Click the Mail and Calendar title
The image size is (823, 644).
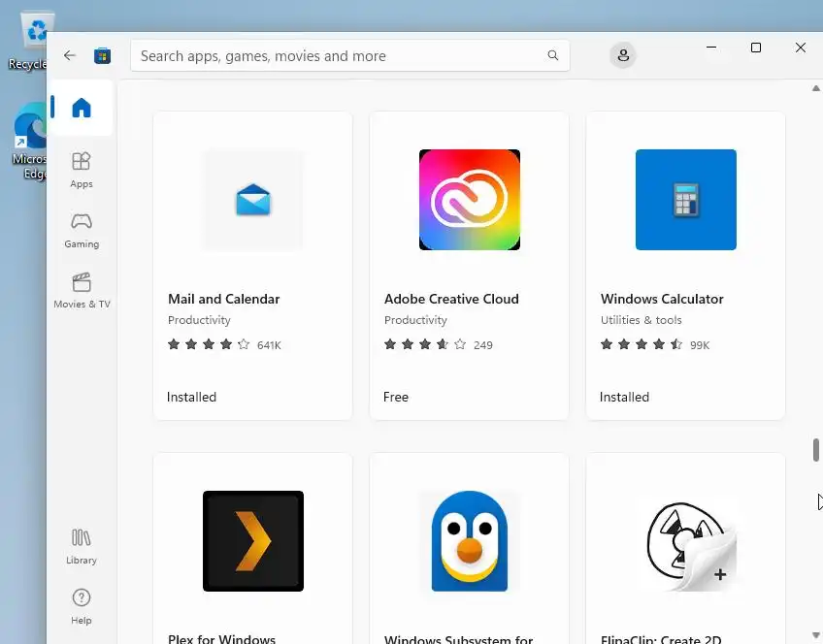tap(223, 299)
